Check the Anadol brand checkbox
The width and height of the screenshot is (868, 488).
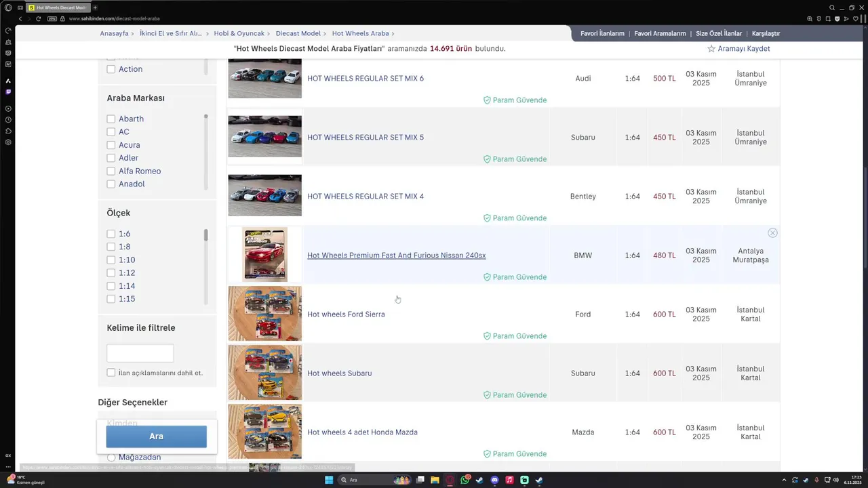tap(111, 184)
